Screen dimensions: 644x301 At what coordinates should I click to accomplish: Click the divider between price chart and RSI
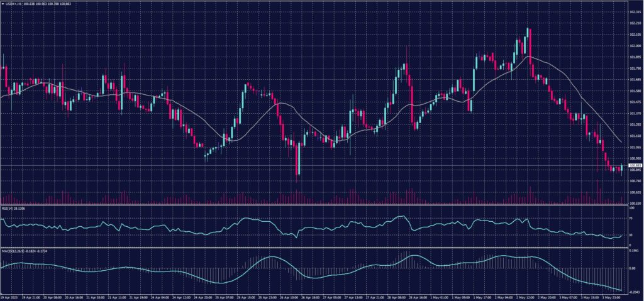click(x=314, y=205)
